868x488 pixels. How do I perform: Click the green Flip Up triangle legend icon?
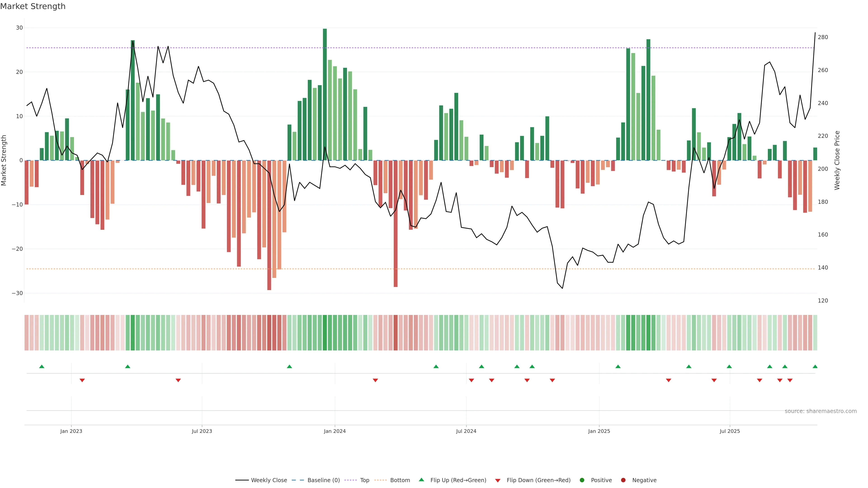(421, 480)
